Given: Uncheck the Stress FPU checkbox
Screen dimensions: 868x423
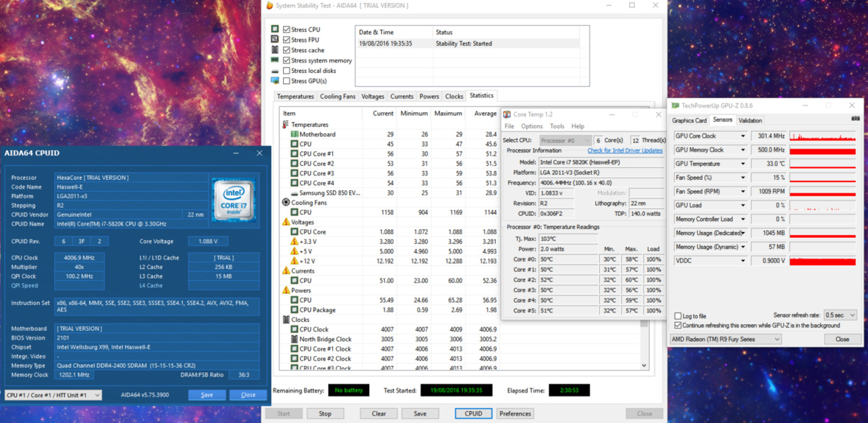Looking at the screenshot, I should pos(286,40).
